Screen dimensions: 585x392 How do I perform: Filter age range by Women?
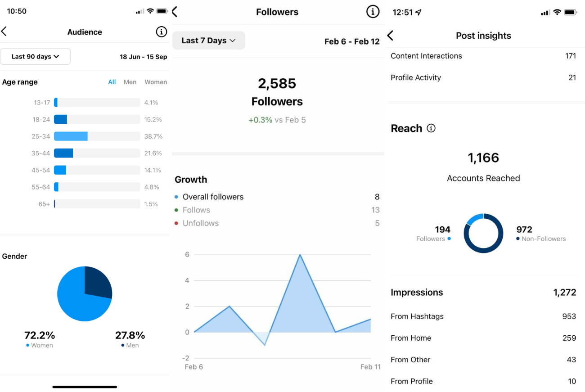tap(156, 82)
